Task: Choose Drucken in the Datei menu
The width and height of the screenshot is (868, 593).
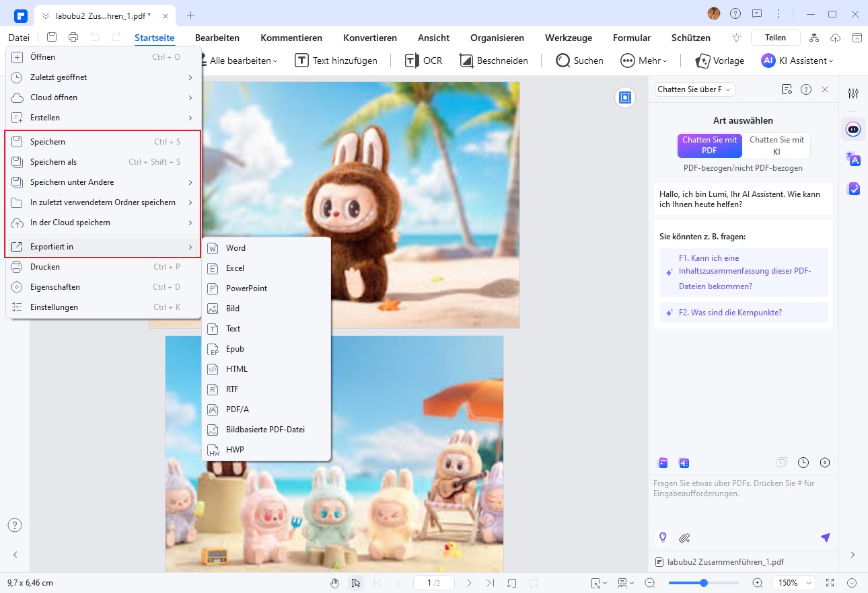Action: click(104, 267)
